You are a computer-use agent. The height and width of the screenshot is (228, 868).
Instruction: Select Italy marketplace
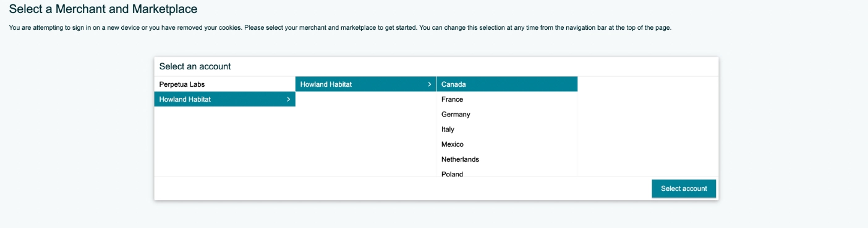[x=507, y=129]
